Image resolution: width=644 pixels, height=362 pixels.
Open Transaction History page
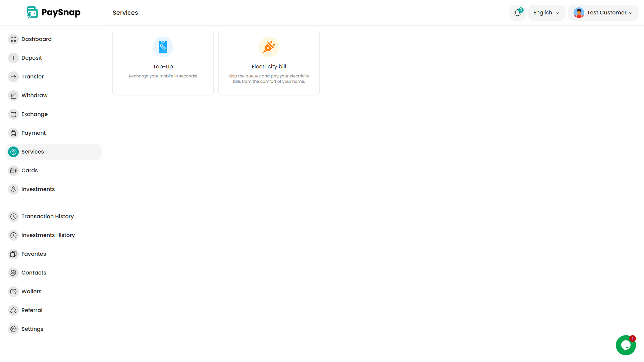(x=47, y=217)
